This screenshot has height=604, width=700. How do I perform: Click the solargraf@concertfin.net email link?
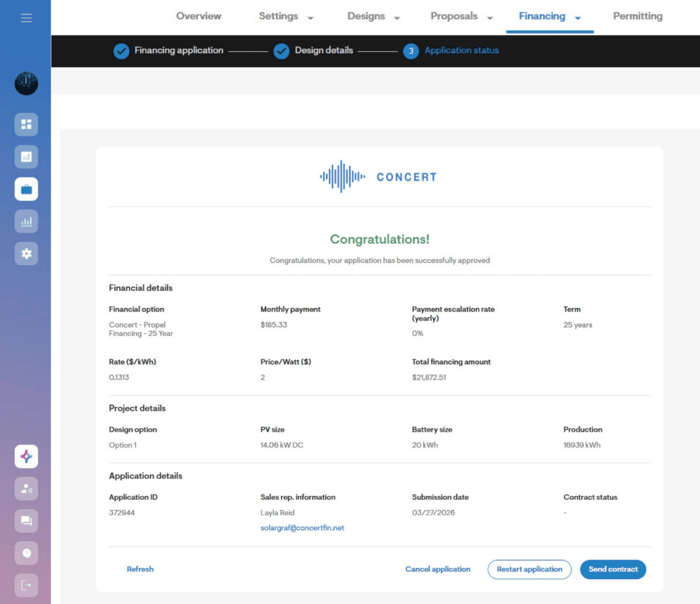[x=302, y=528]
